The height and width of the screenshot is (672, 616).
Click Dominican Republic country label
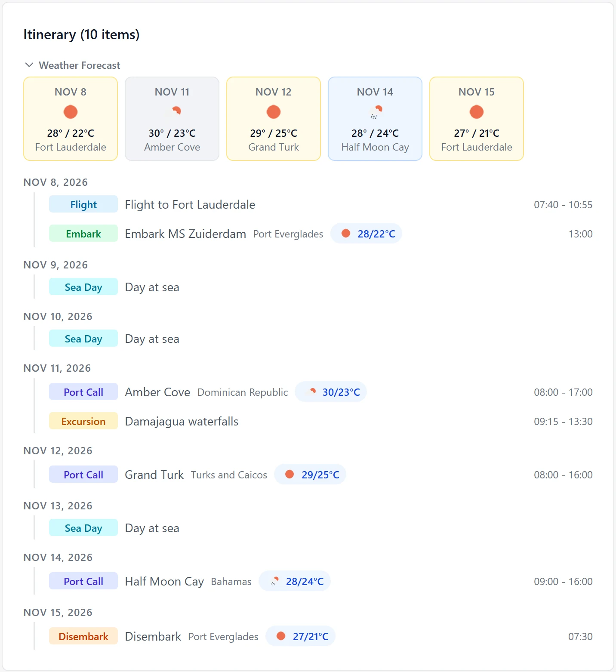click(x=243, y=392)
